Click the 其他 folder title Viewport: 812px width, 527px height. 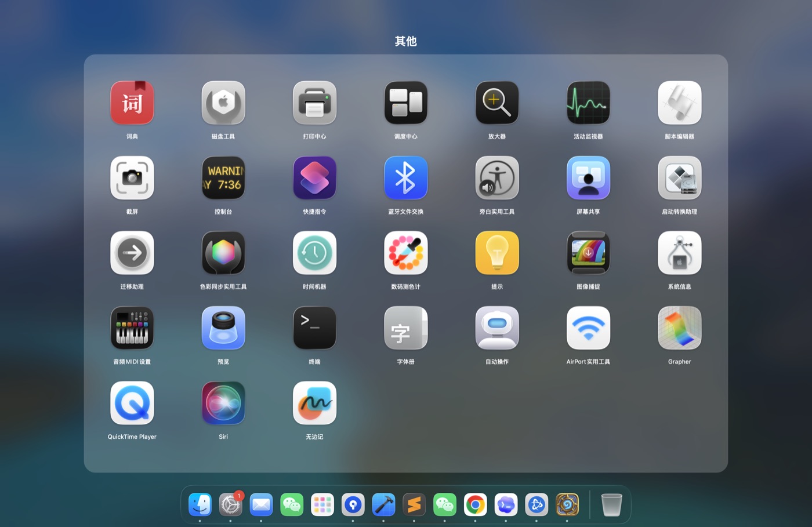tap(406, 41)
